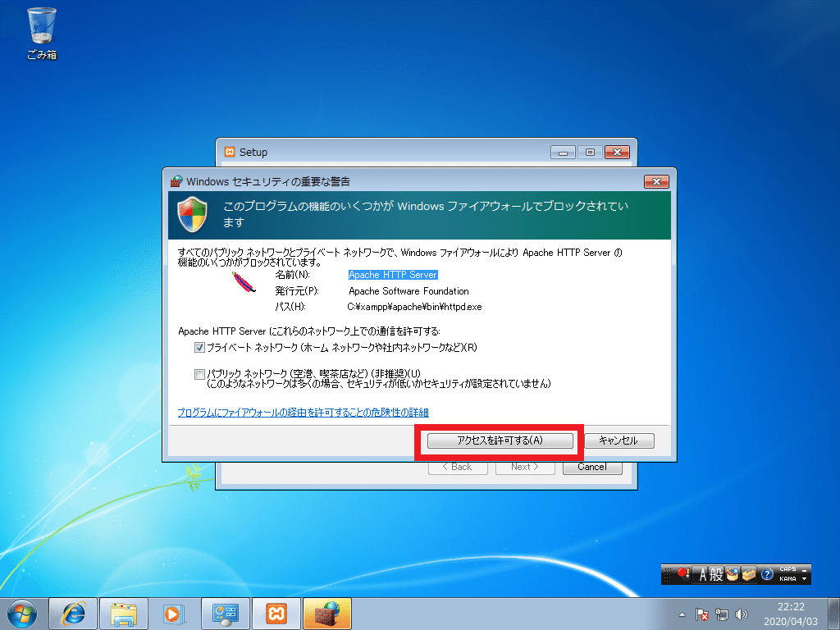This screenshot has width=840, height=630.
Task: Click the network connection tray icon
Action: 722,615
